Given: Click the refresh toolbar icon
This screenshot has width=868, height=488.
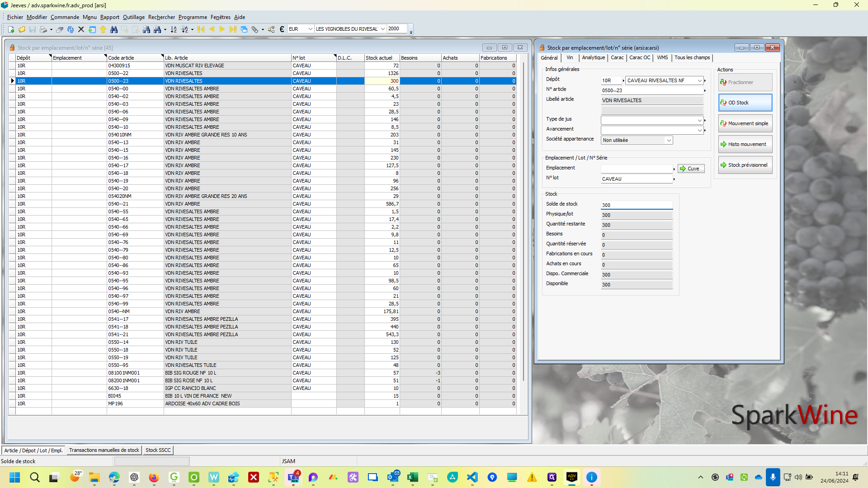Looking at the screenshot, I should [x=71, y=29].
